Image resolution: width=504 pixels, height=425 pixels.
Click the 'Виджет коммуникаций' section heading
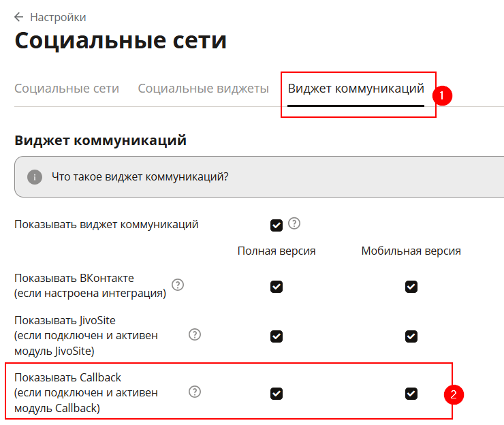click(101, 140)
